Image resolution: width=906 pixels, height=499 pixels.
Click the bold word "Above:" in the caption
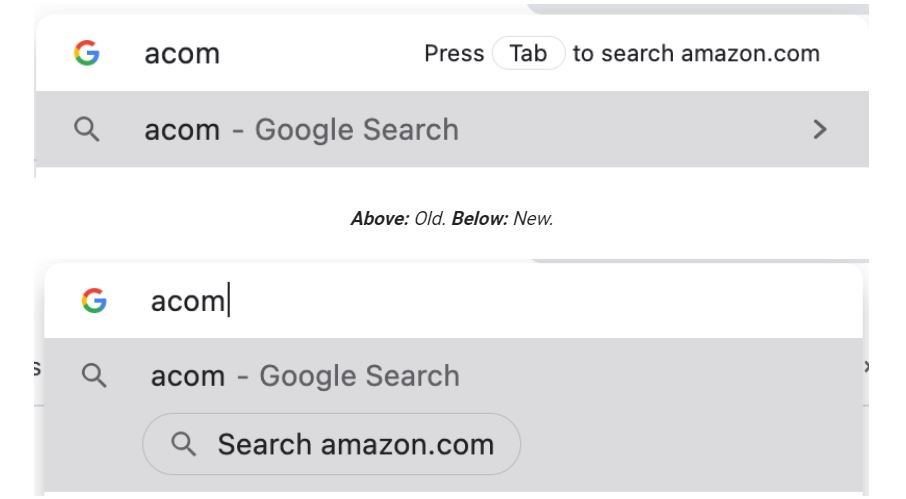point(378,219)
